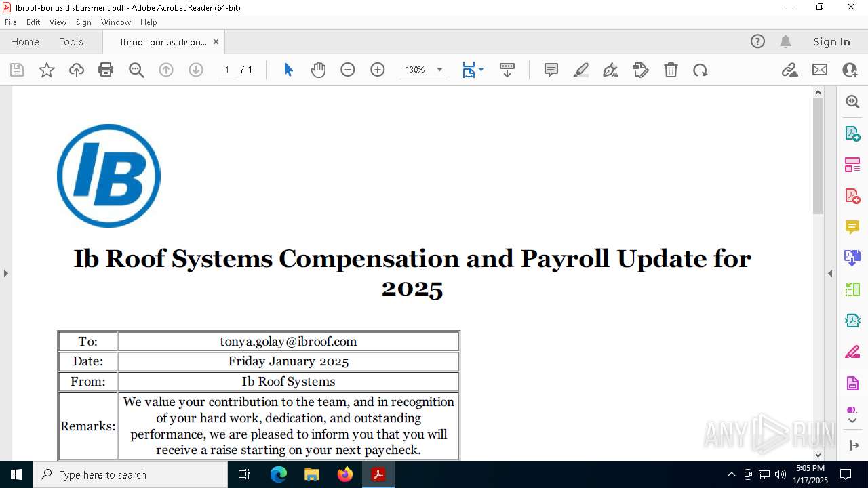
Task: Print the document with printer icon
Action: (x=106, y=70)
